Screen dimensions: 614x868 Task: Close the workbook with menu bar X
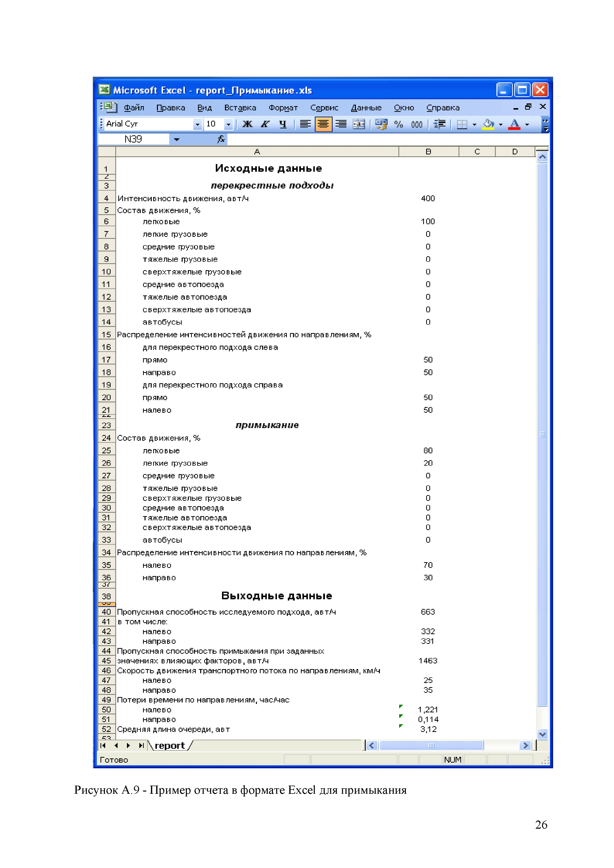[x=543, y=107]
